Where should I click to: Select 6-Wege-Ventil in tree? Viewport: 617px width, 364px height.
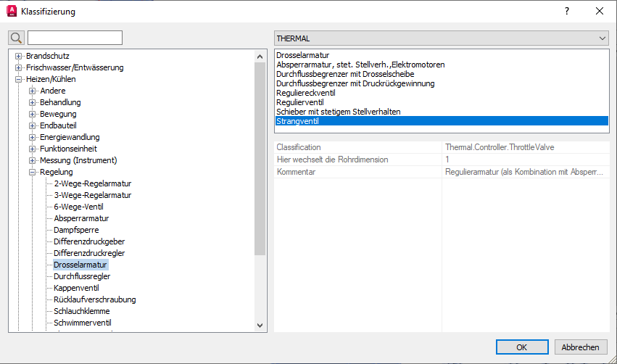pos(79,207)
